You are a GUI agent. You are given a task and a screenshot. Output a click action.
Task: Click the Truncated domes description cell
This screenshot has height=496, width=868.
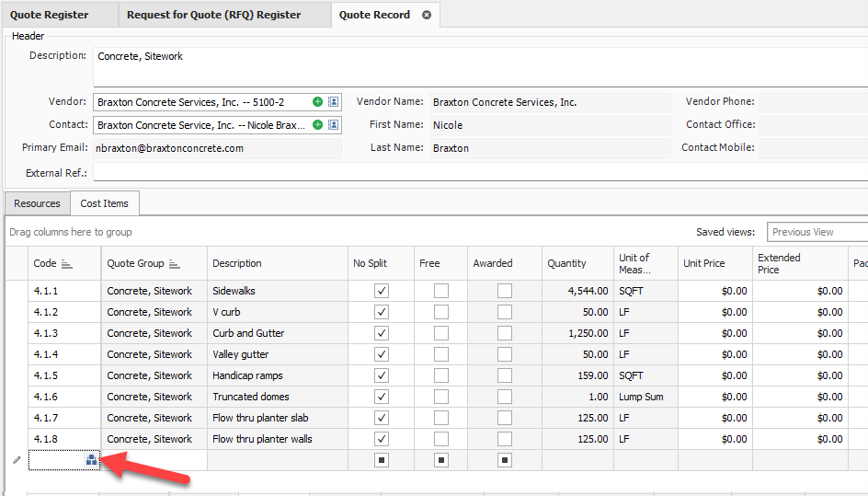[278, 397]
